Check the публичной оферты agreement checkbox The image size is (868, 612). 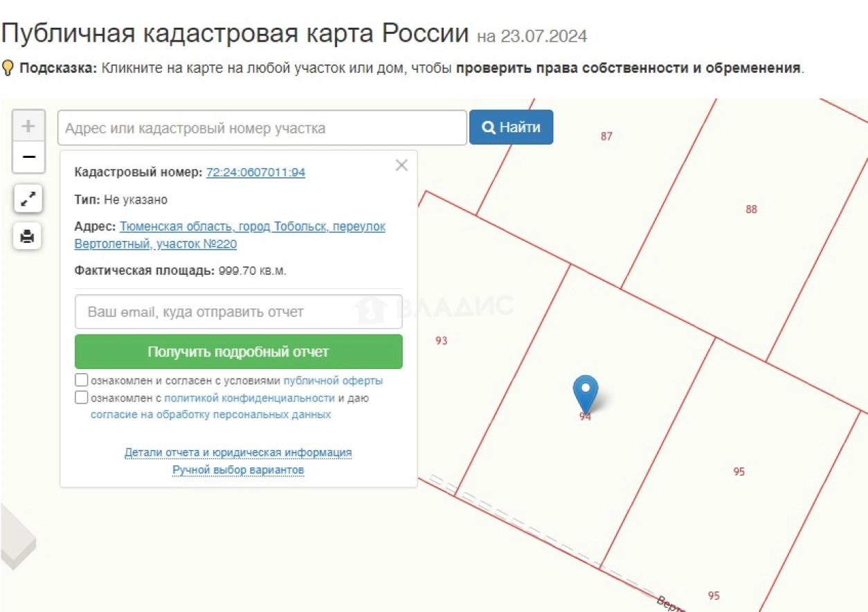pos(82,380)
